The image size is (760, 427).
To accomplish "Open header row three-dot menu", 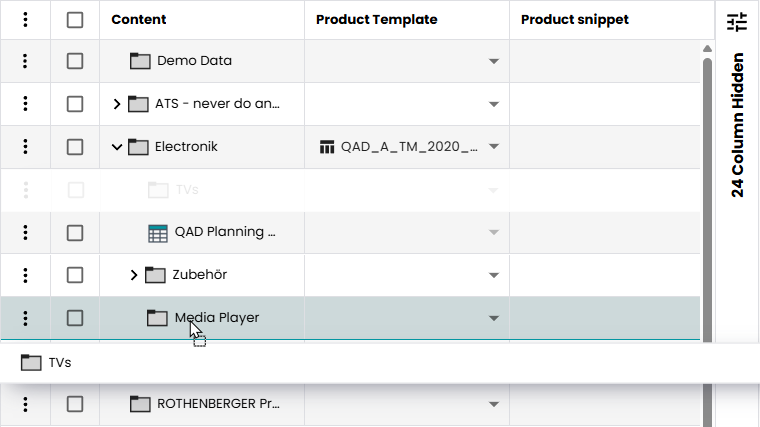I will (x=25, y=20).
